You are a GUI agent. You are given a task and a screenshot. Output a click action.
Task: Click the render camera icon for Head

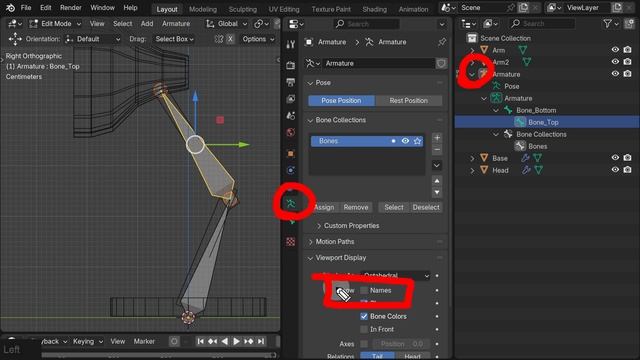(x=627, y=170)
